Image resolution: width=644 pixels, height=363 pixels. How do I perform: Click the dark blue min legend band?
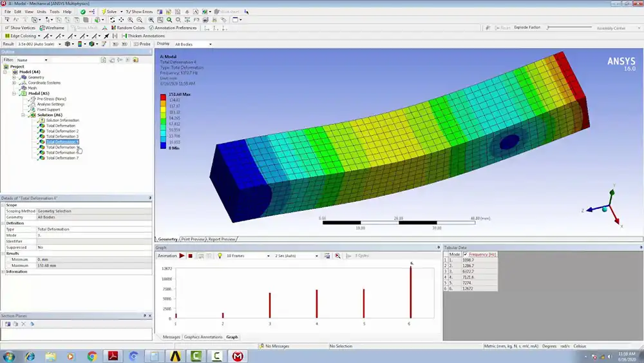point(163,145)
